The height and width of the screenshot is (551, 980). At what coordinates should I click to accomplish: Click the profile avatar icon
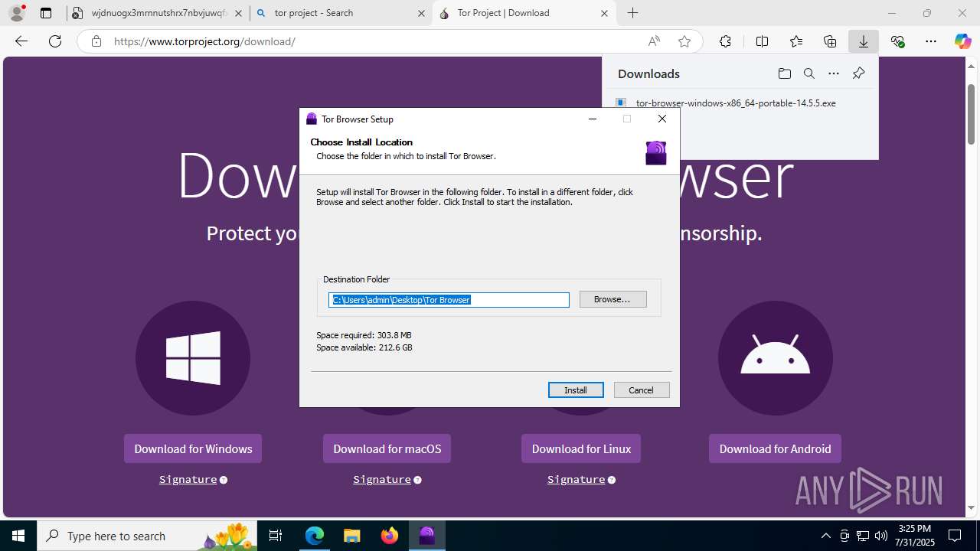pos(17,13)
